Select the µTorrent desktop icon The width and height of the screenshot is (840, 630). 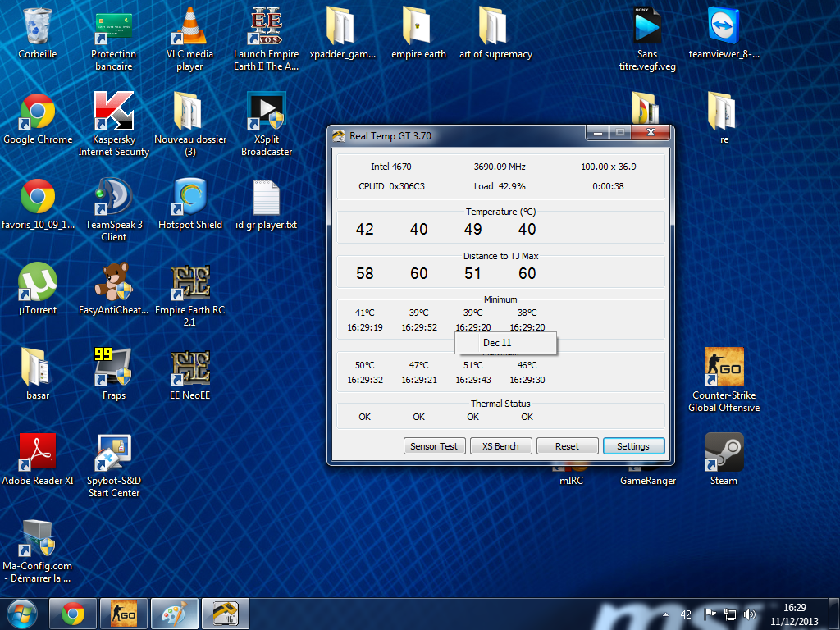38,284
